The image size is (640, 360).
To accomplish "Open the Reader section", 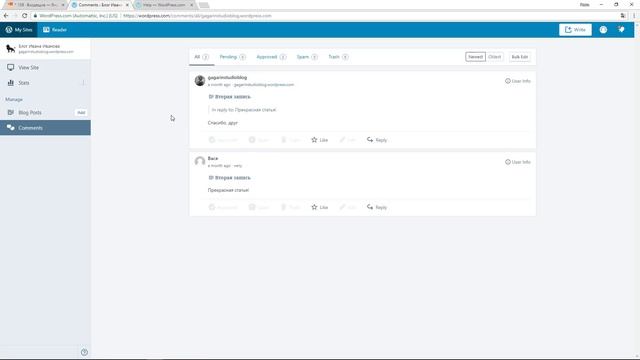I will [x=55, y=30].
